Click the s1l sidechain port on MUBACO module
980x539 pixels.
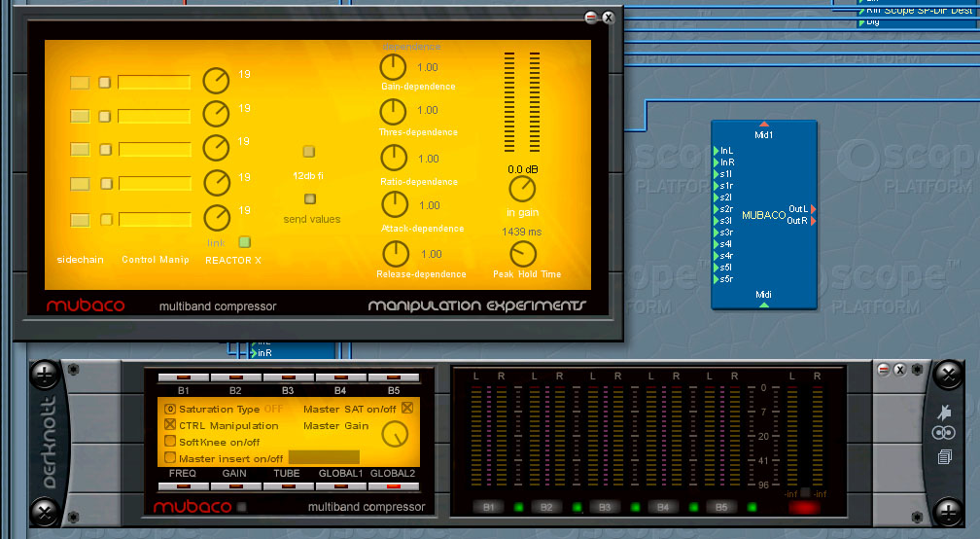click(x=717, y=174)
